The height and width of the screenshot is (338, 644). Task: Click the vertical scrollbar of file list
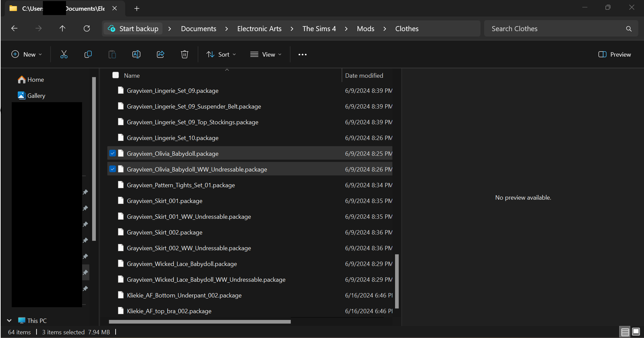click(397, 281)
